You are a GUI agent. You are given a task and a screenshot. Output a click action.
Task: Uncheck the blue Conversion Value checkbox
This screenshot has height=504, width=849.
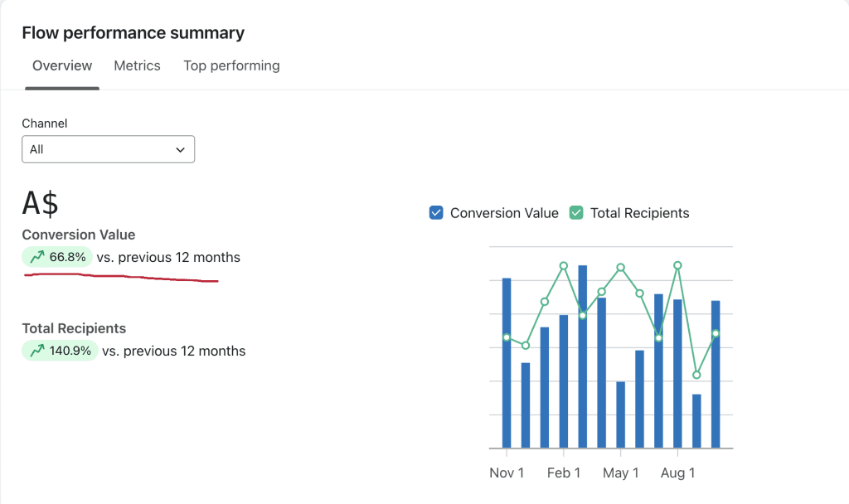436,213
